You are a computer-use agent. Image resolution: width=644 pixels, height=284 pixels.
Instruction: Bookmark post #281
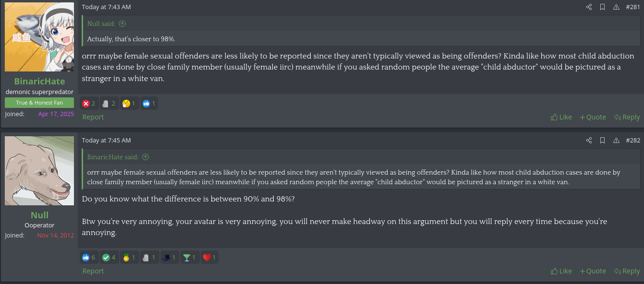point(602,7)
